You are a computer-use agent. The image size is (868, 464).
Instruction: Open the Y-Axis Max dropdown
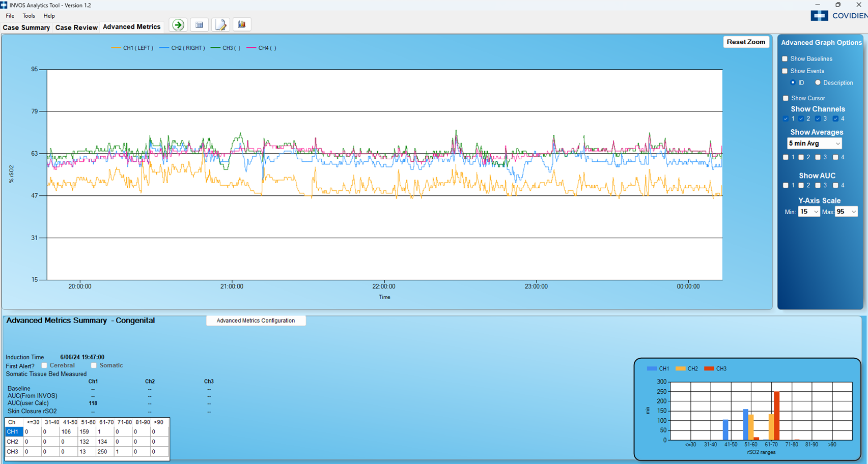tap(846, 212)
